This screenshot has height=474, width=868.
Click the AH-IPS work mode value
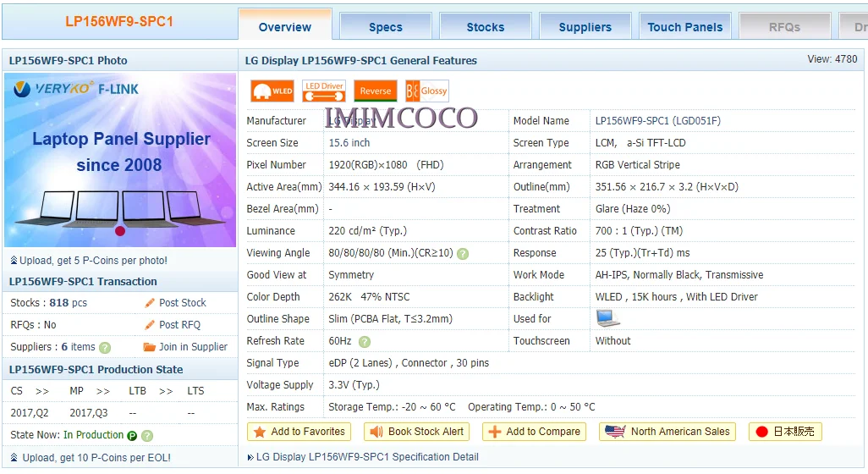coord(678,275)
